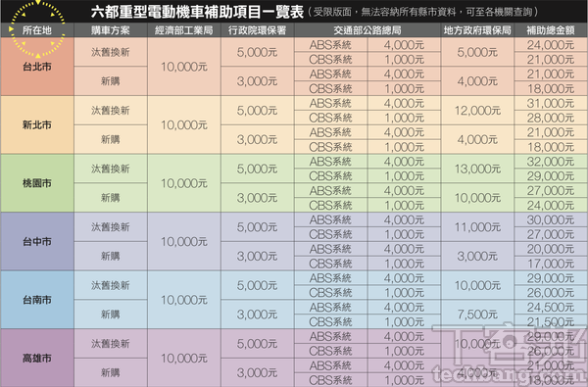This screenshot has width=588, height=387.
Task: Select the 高雄市 row label
Action: click(x=37, y=359)
